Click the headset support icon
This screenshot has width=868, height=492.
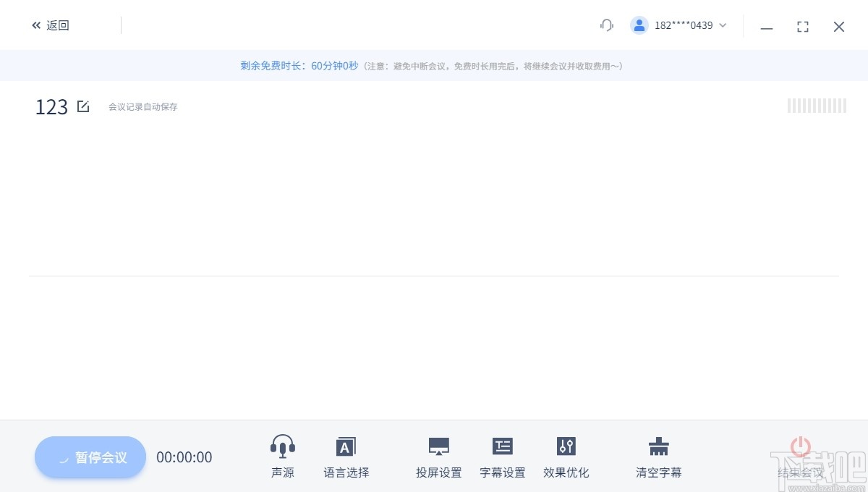(x=606, y=25)
